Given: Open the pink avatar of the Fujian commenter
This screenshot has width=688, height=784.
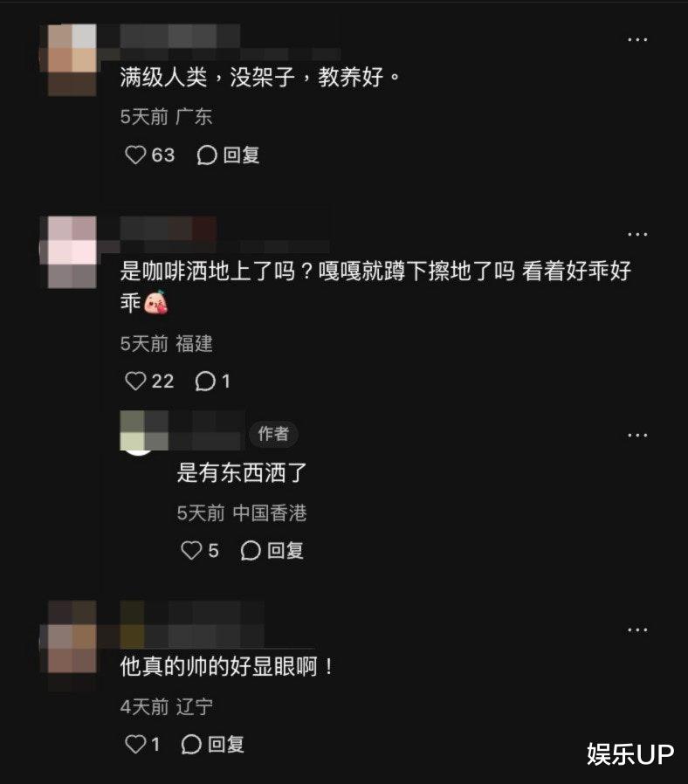Looking at the screenshot, I should (72, 252).
